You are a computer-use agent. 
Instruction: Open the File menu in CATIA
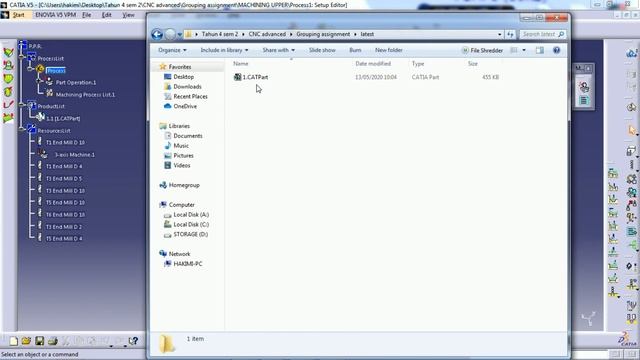[x=87, y=15]
